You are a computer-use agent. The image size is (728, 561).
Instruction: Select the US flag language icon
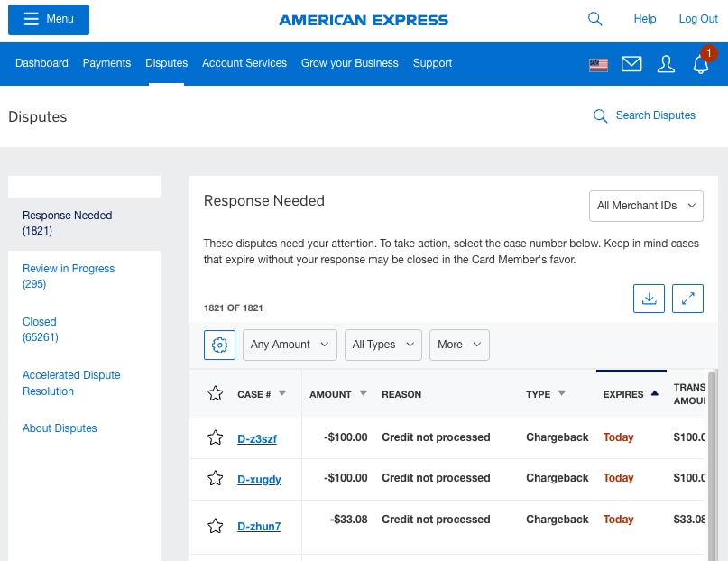coord(598,64)
